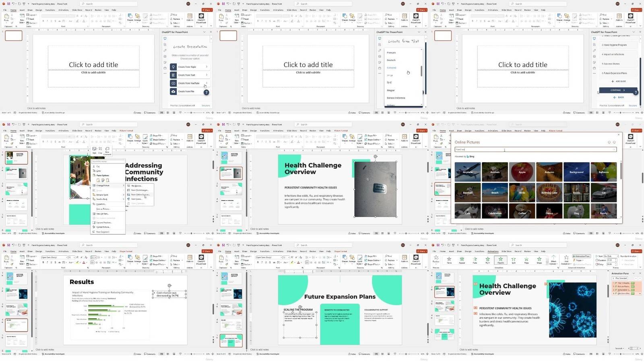The height and width of the screenshot is (362, 644).
Task: Open the Layout dropdown in Create Presentation window
Action: tap(32, 15)
